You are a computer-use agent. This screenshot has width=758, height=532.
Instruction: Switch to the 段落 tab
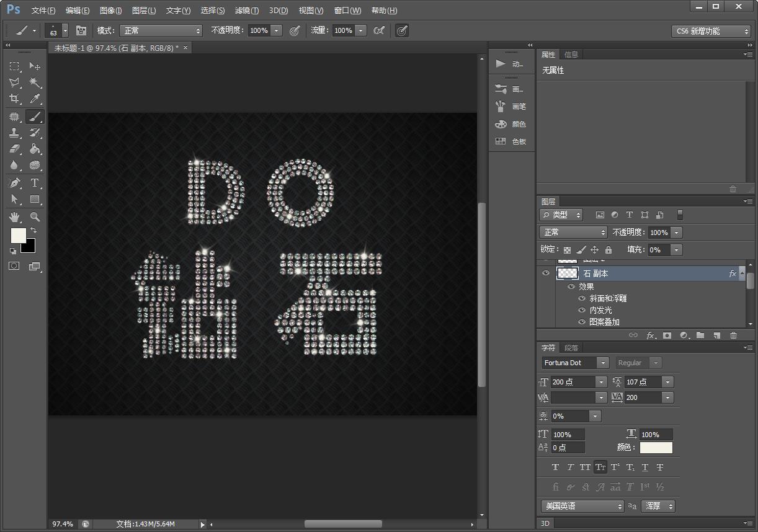571,347
